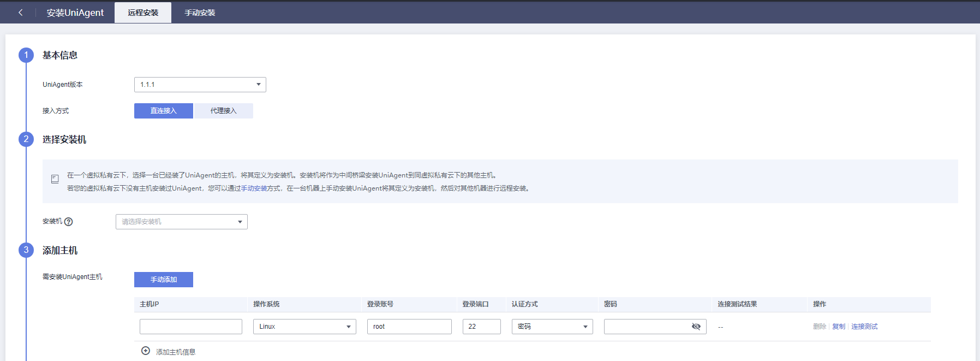Click the 添加主机 section heading
Viewport: 980px width, 361px height.
60,250
